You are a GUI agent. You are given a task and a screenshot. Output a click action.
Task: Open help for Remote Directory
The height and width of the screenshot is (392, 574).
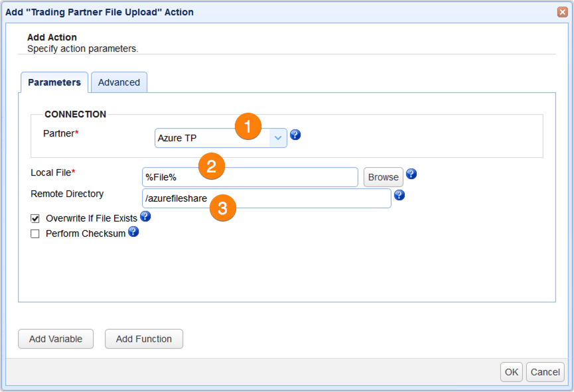pyautogui.click(x=399, y=194)
